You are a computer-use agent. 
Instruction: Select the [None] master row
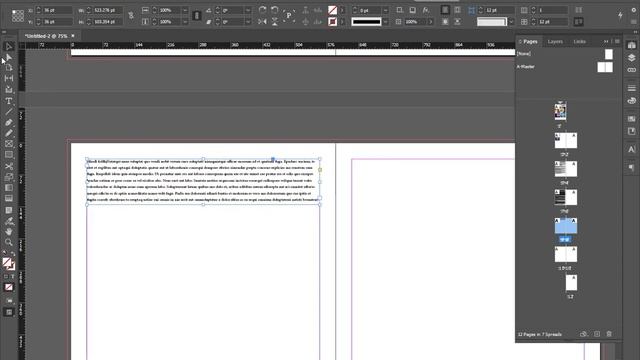click(x=565, y=53)
